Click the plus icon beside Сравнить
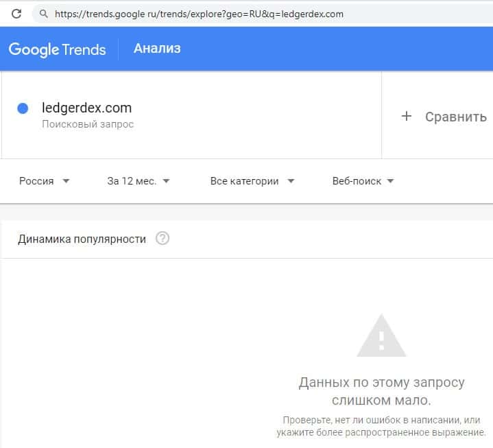Viewport: 493px width, 448px height. click(x=406, y=116)
